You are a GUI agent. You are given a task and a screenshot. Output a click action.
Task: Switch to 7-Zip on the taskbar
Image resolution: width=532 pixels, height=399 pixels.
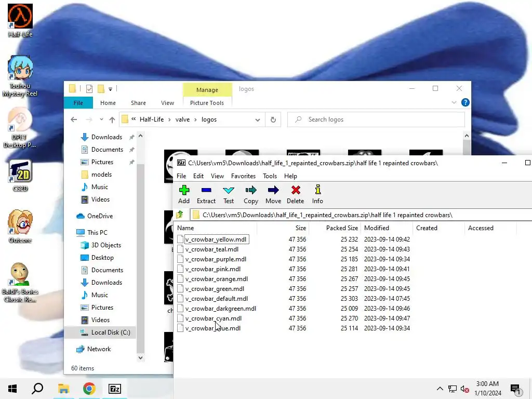115,389
